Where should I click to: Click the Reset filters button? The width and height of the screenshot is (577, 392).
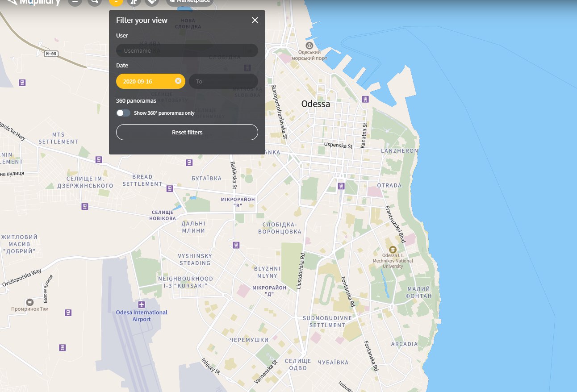point(187,132)
